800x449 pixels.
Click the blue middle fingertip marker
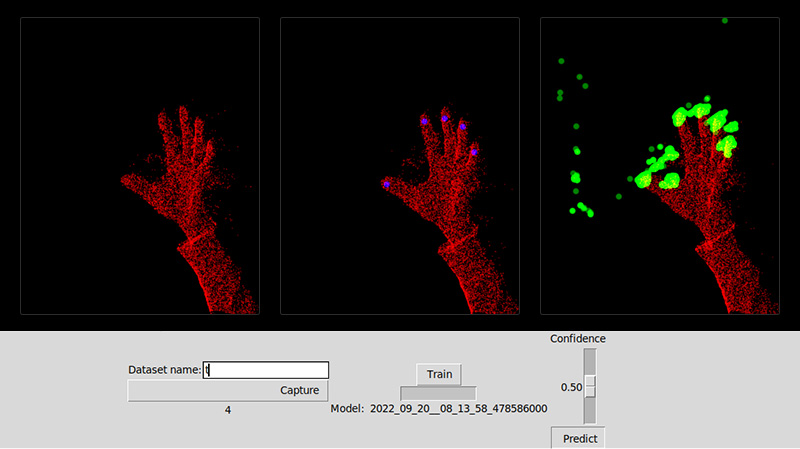click(x=445, y=118)
